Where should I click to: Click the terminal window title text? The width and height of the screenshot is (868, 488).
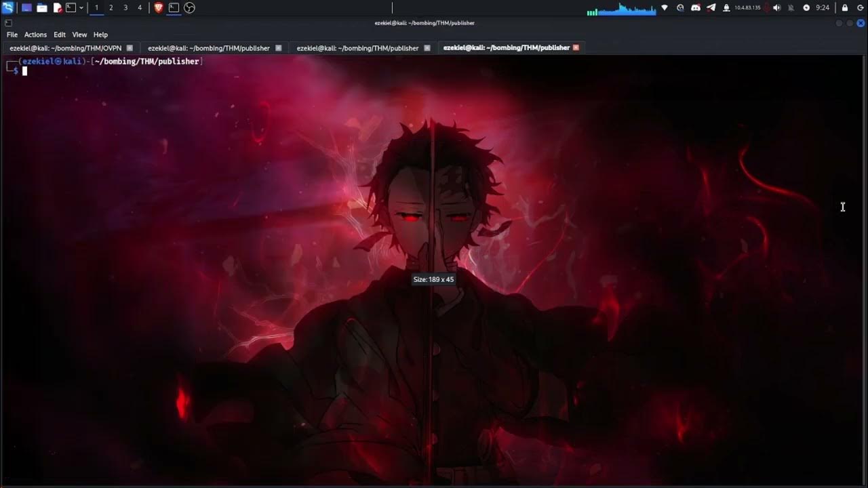(x=425, y=23)
